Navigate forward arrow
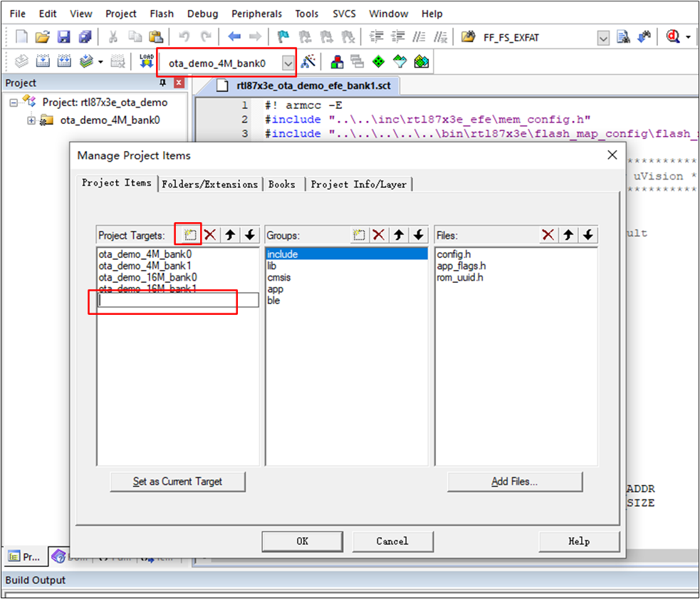The image size is (700, 599). click(255, 36)
